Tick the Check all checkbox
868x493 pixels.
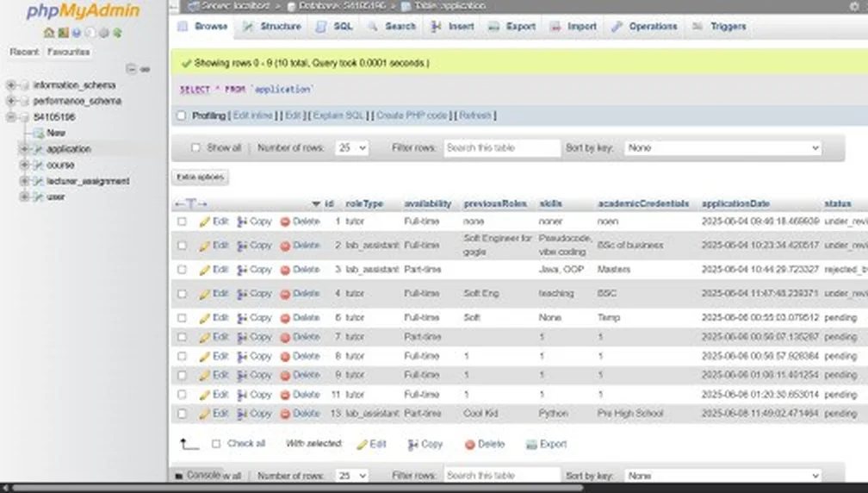(216, 444)
